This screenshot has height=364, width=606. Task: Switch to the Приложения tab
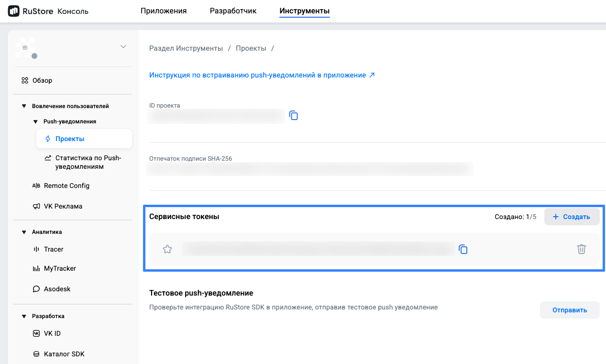(x=164, y=11)
